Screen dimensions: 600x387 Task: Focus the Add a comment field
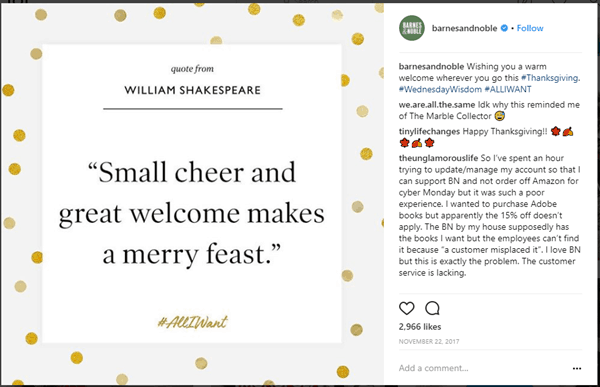pos(482,368)
